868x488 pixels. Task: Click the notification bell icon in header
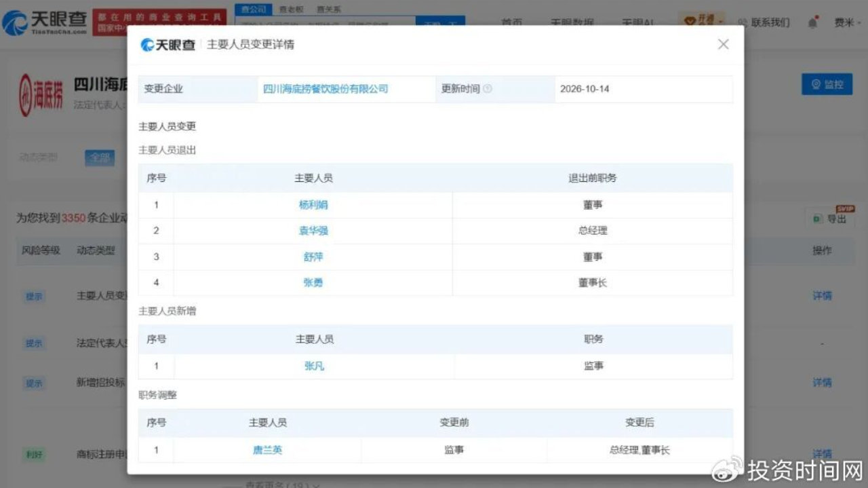pos(813,22)
